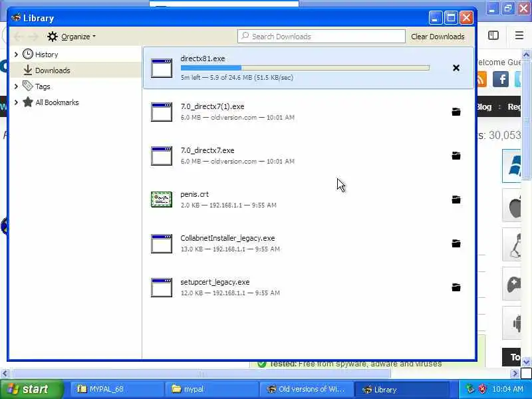Open the browser hamburger menu
This screenshot has width=532, height=399.
(519, 35)
